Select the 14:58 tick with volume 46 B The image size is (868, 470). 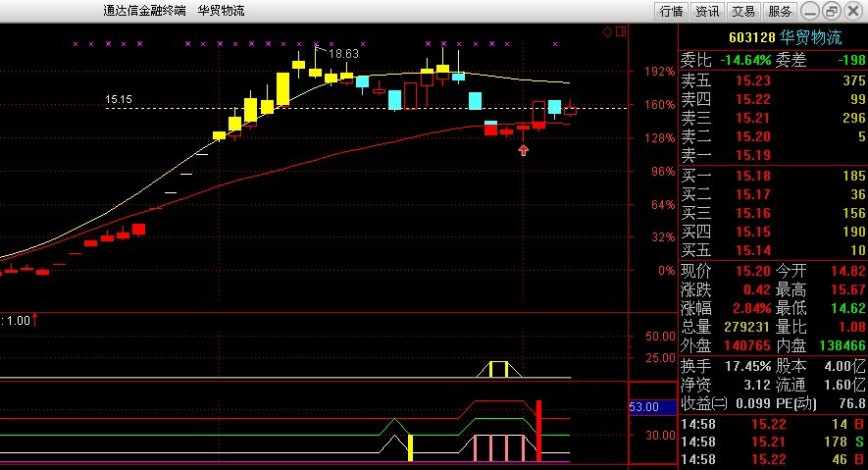773,459
